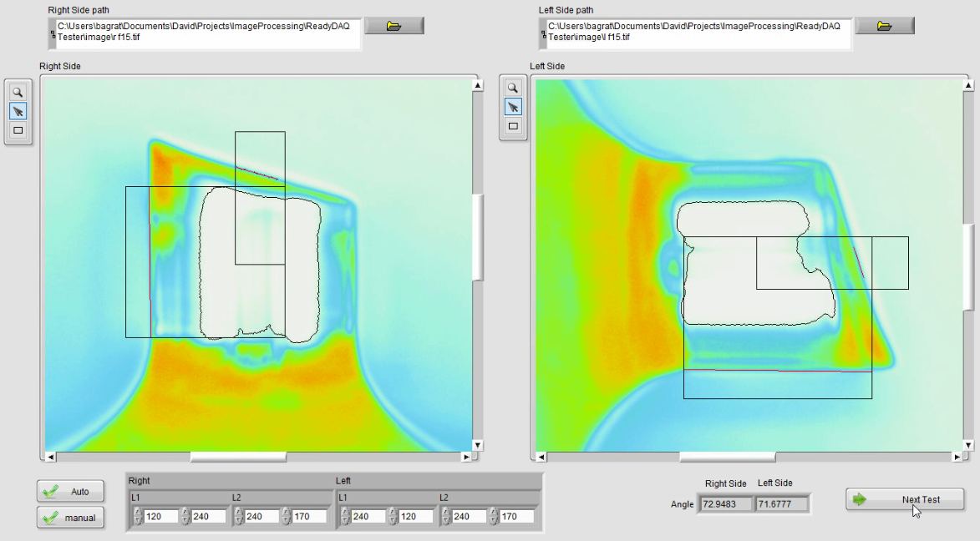Select zoom tool in Right Side image palette
The height and width of the screenshot is (541, 980).
(x=18, y=92)
